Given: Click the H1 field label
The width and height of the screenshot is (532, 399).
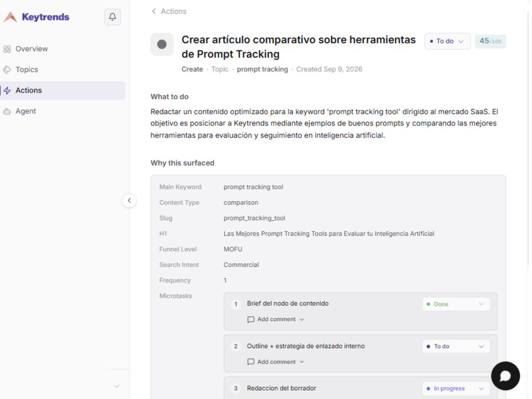Looking at the screenshot, I should (x=163, y=234).
